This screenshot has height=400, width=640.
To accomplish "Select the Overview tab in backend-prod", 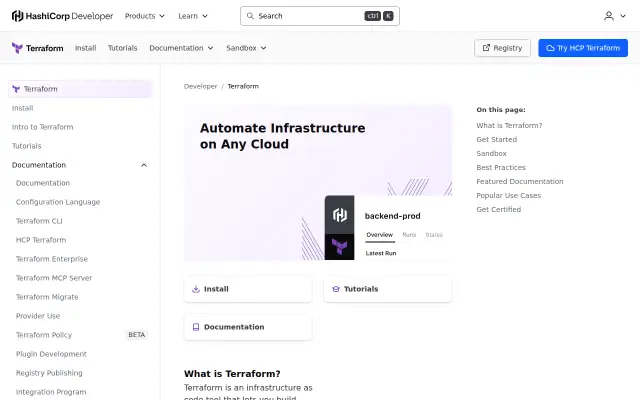I will coord(380,235).
